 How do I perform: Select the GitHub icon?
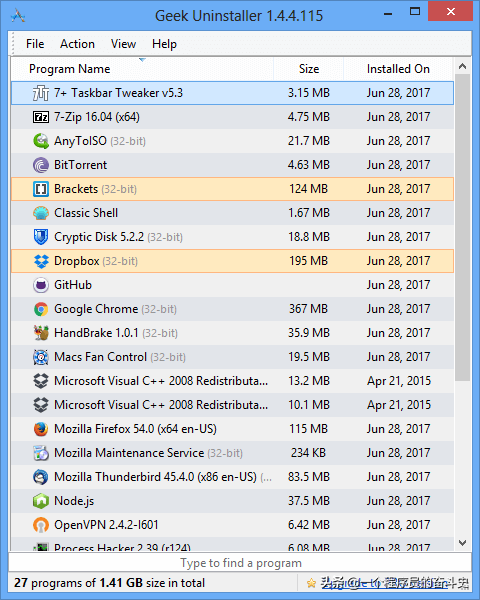[41, 285]
